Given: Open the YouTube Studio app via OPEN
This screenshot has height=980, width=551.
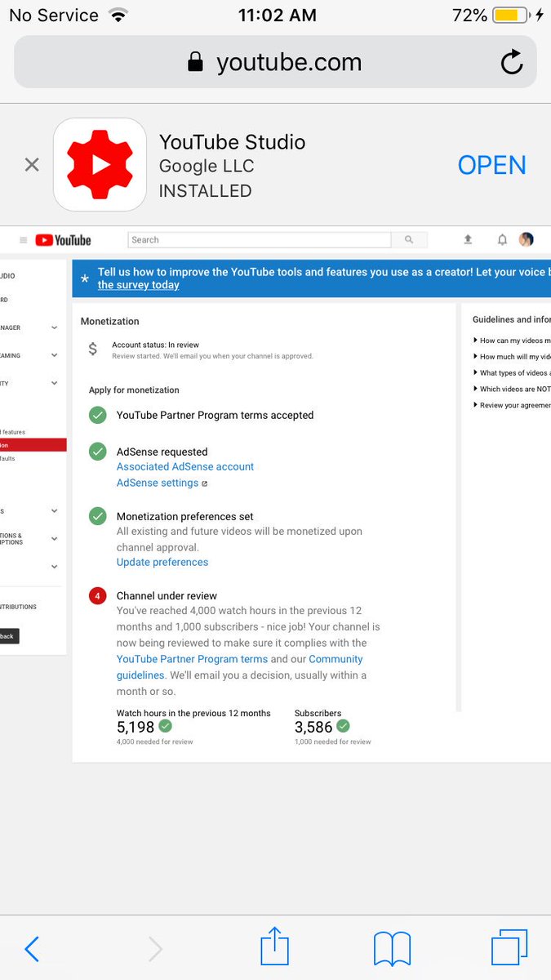Looking at the screenshot, I should tap(491, 165).
